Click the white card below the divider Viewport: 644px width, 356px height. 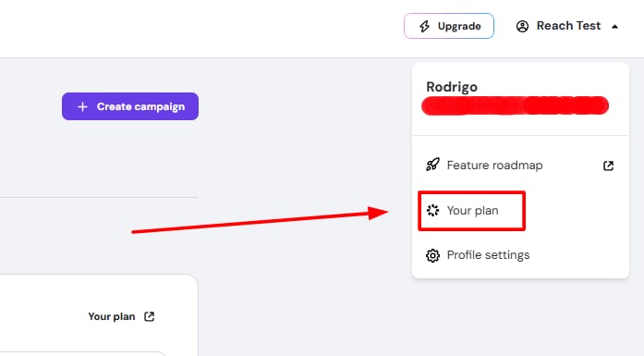(x=99, y=315)
